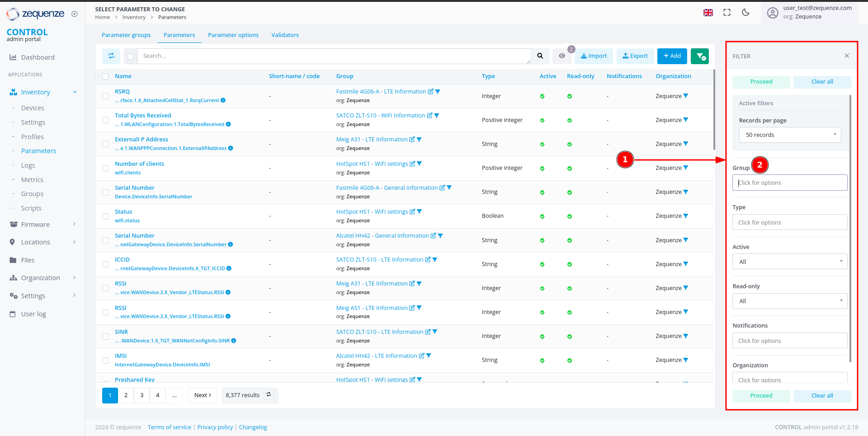Open the Validators tab
868x436 pixels.
click(285, 35)
